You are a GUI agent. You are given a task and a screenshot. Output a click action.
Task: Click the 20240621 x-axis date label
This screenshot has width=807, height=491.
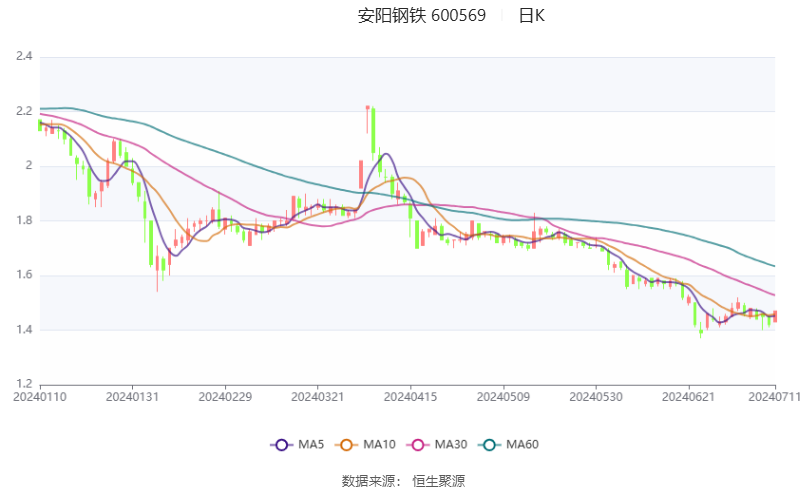tap(688, 397)
